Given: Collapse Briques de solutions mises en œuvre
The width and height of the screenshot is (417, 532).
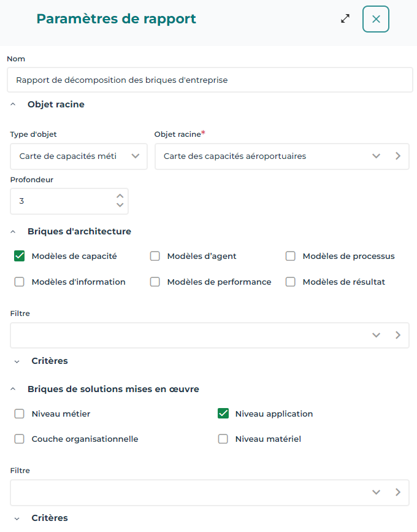Looking at the screenshot, I should coord(13,389).
